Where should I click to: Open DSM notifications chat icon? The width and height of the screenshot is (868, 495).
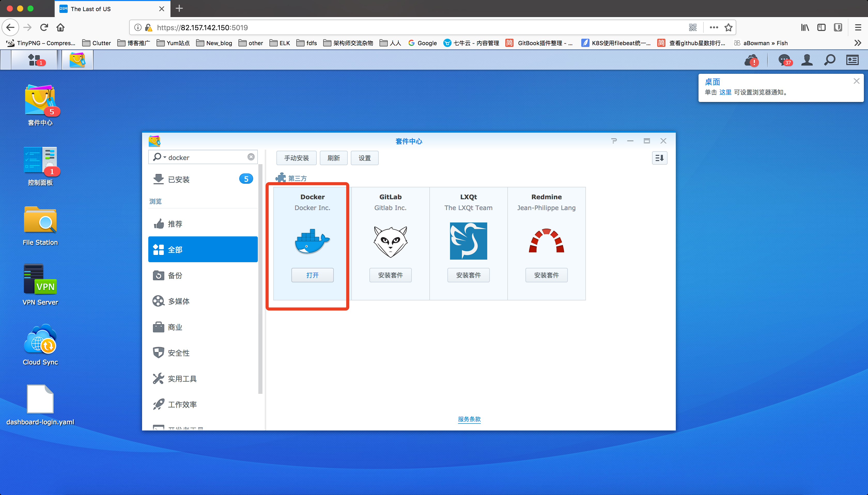(784, 60)
